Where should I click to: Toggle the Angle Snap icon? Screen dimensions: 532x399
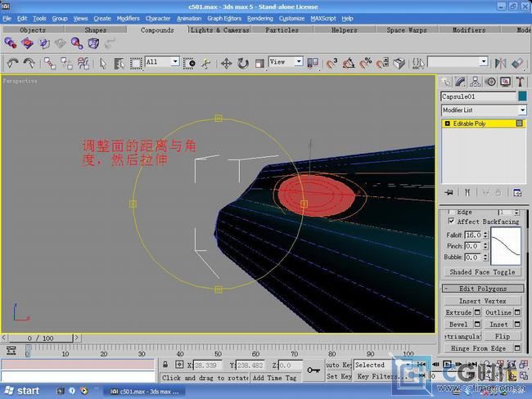pos(349,63)
